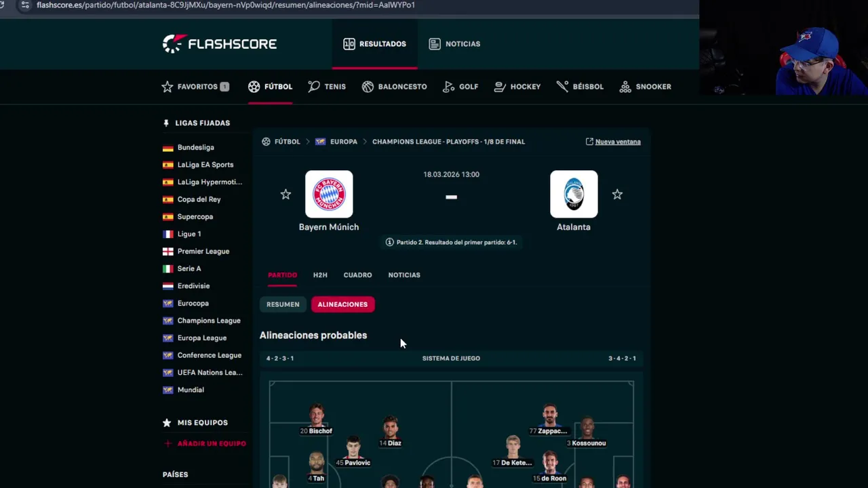The width and height of the screenshot is (868, 488).
Task: Select the Alineaciones sub-tab
Action: point(342,304)
